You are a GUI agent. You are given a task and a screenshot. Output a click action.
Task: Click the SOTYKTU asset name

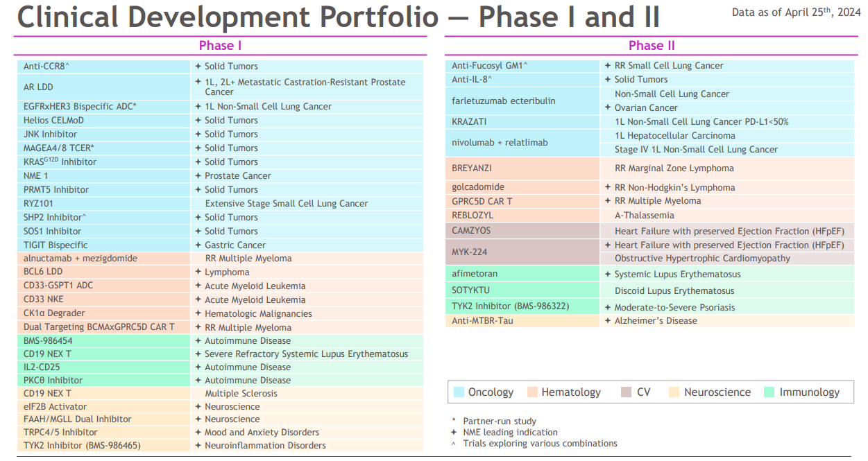tap(472, 291)
